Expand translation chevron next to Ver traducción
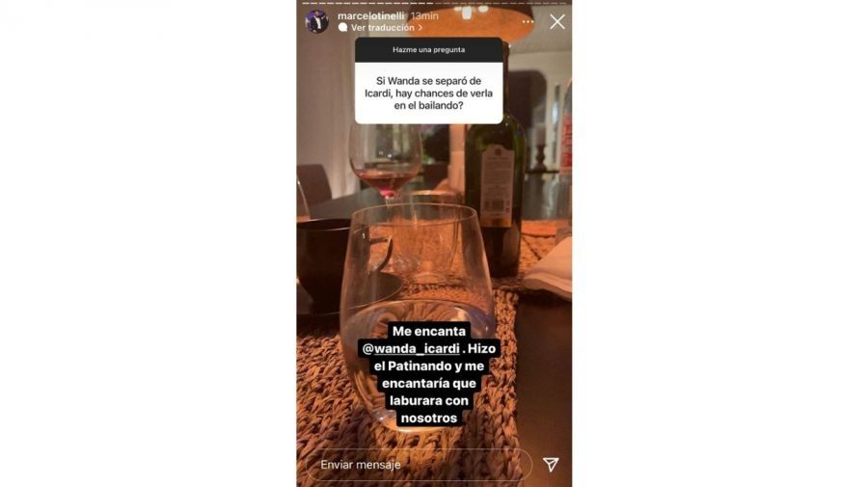868x487 pixels. tap(420, 28)
